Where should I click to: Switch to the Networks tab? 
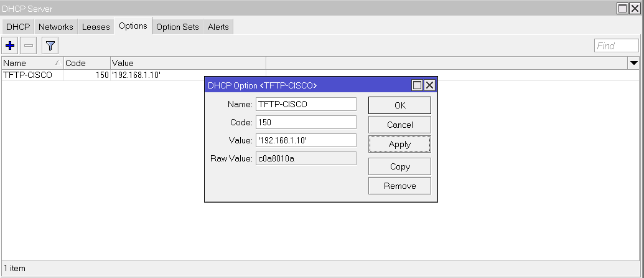[x=56, y=27]
